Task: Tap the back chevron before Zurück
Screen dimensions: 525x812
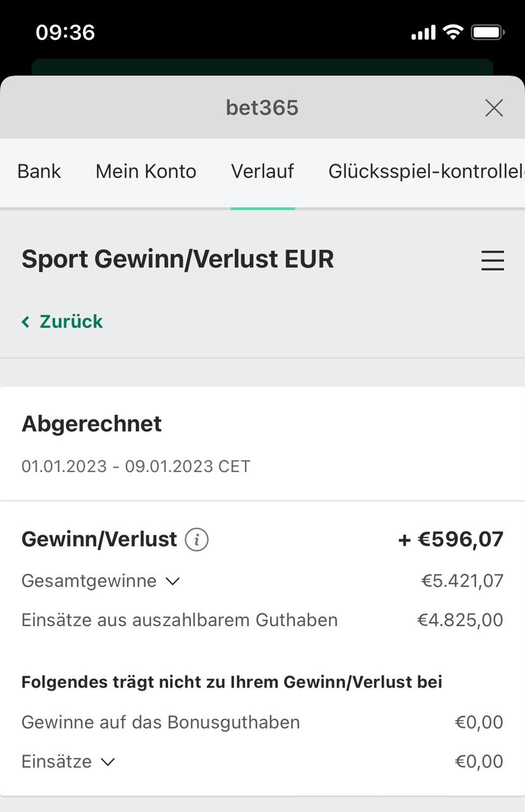Action: [x=26, y=322]
